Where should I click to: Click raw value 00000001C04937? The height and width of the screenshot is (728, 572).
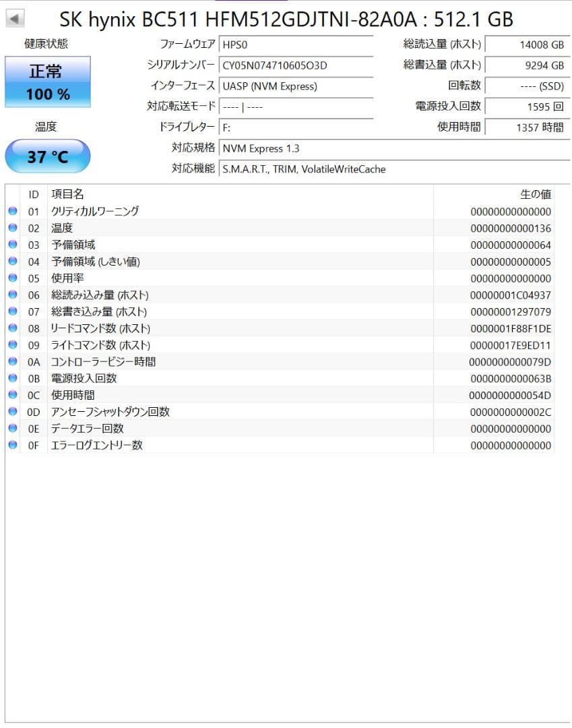pyautogui.click(x=511, y=295)
